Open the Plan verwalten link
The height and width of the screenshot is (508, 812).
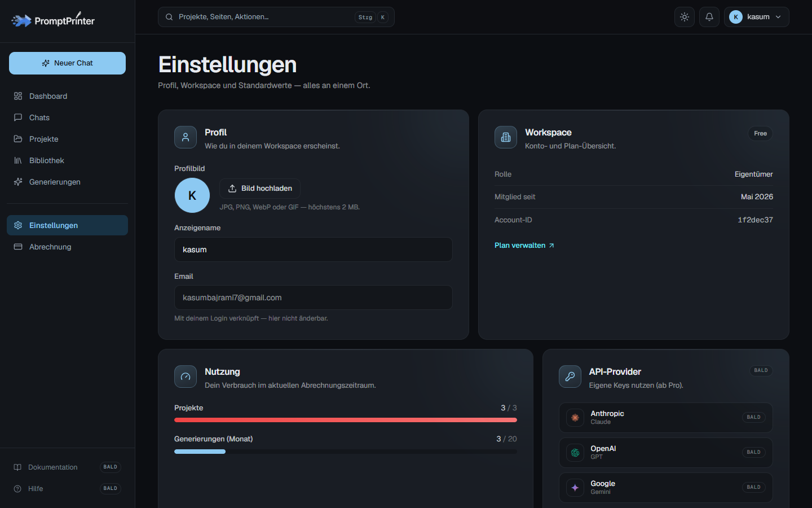click(x=524, y=246)
